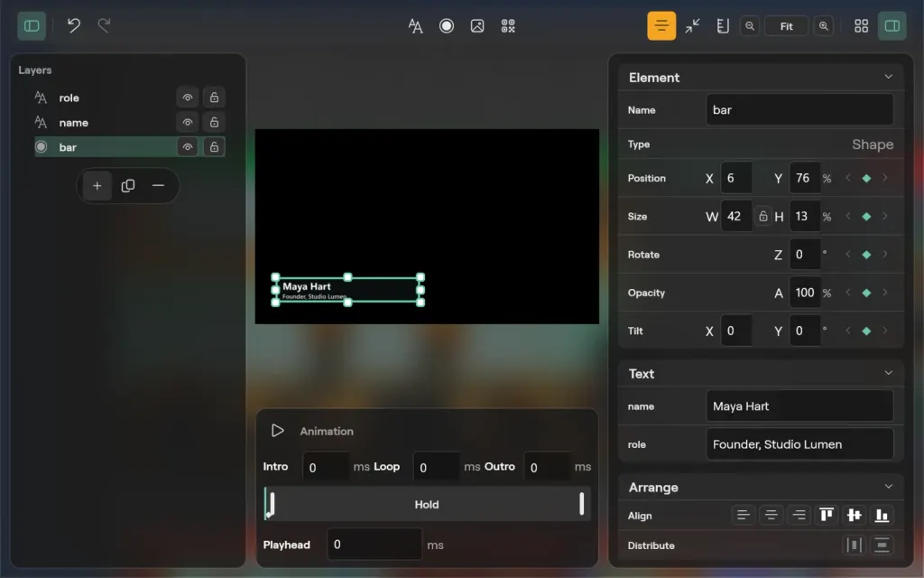924x578 pixels.
Task: Add an image element from toolbar
Action: click(477, 26)
